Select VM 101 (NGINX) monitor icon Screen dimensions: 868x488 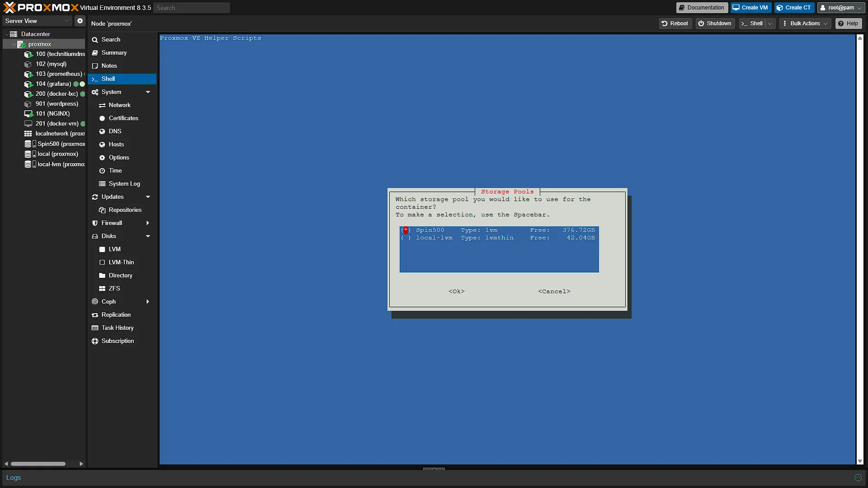pyautogui.click(x=28, y=114)
